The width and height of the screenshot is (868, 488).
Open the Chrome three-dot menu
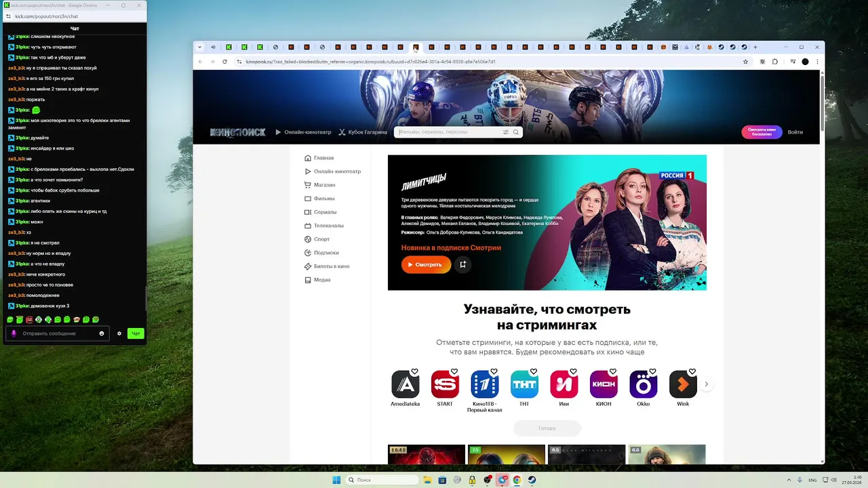coord(816,62)
